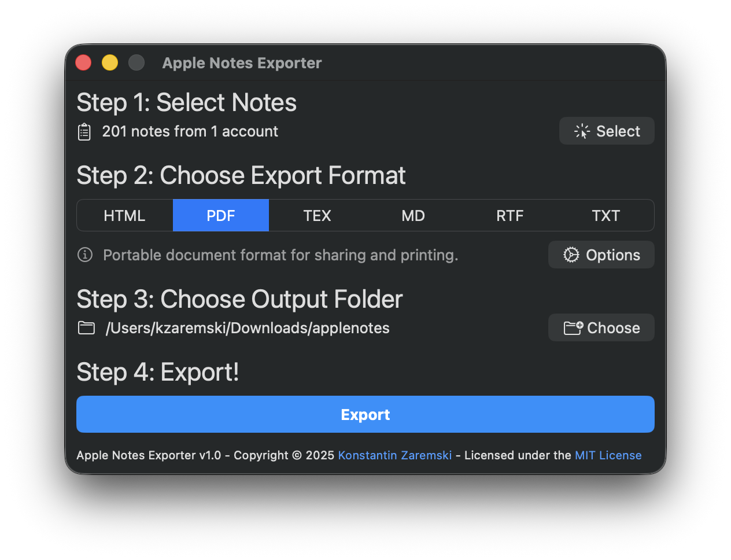
Task: Click the folder icon beside the output path
Action: coord(86,327)
